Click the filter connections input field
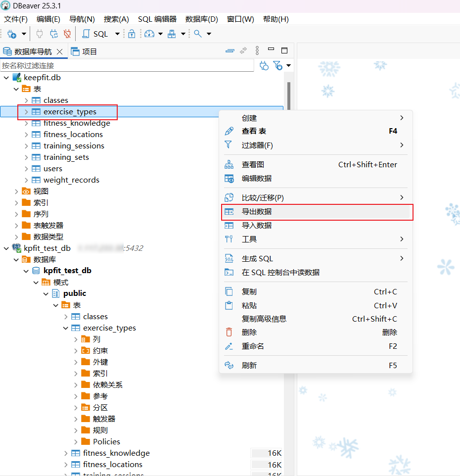 pyautogui.click(x=127, y=66)
